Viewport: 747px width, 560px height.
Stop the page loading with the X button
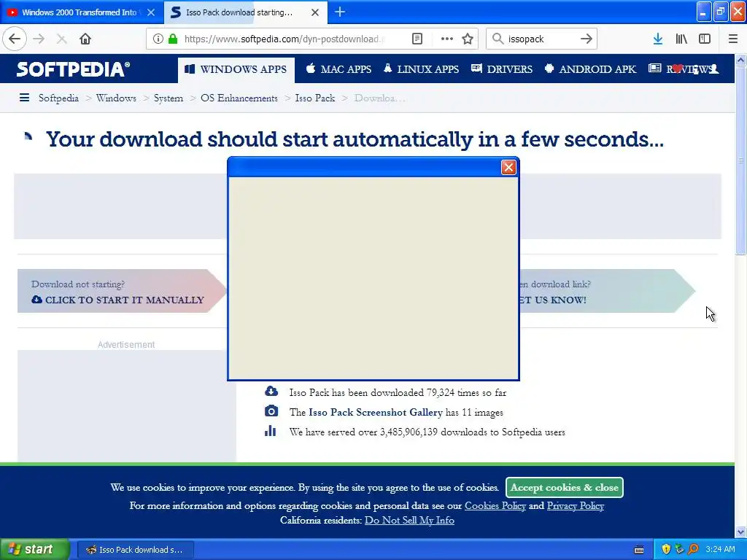pos(61,39)
